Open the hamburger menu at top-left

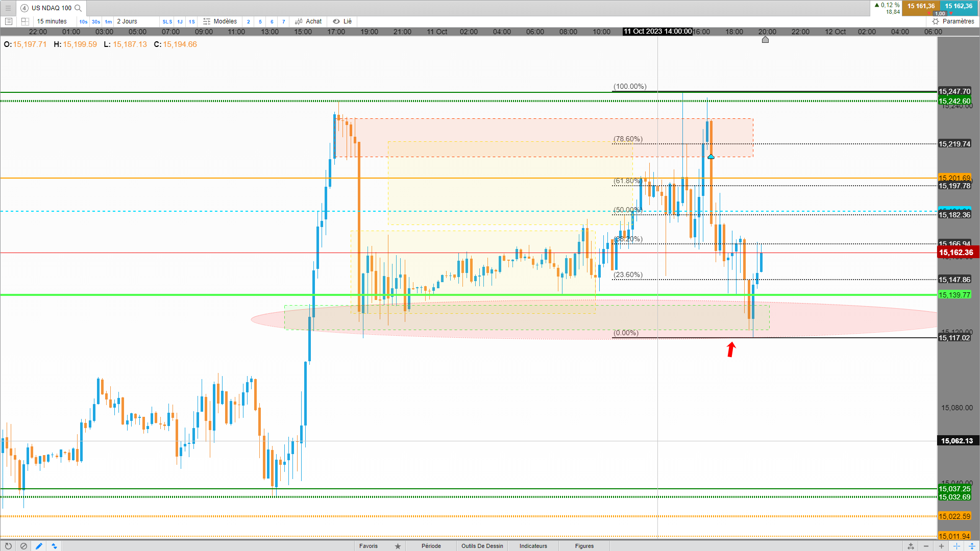(8, 8)
